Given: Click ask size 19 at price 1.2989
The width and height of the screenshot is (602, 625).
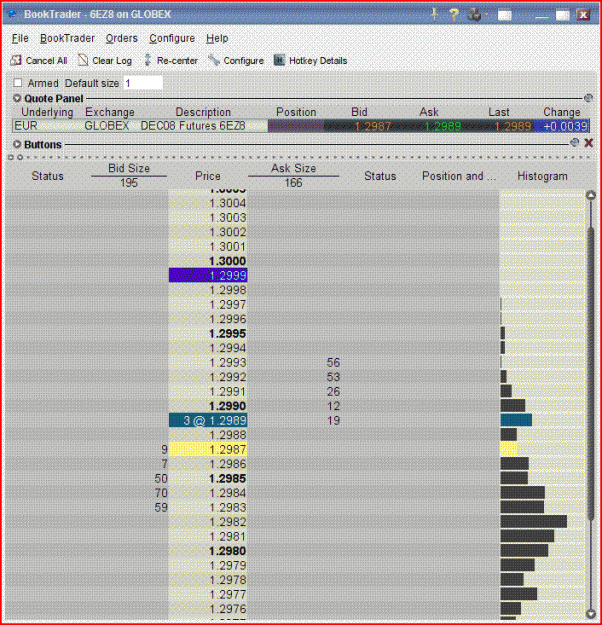Looking at the screenshot, I should (x=333, y=420).
